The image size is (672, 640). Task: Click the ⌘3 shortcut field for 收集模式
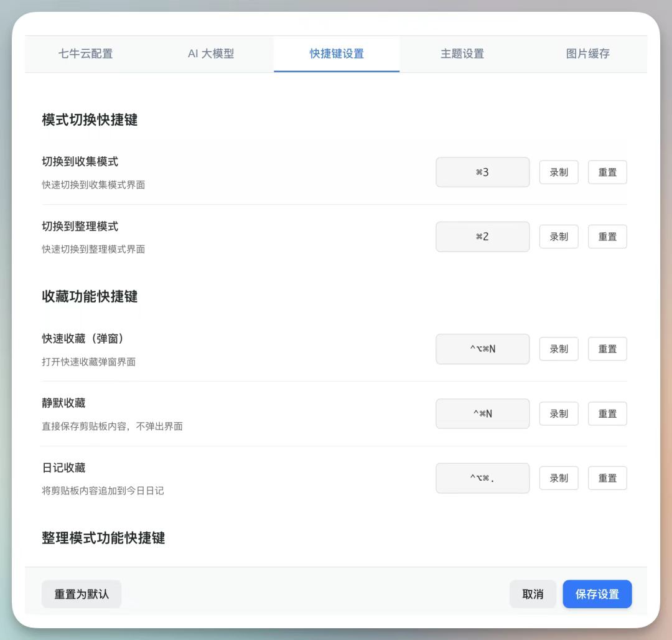coord(482,172)
